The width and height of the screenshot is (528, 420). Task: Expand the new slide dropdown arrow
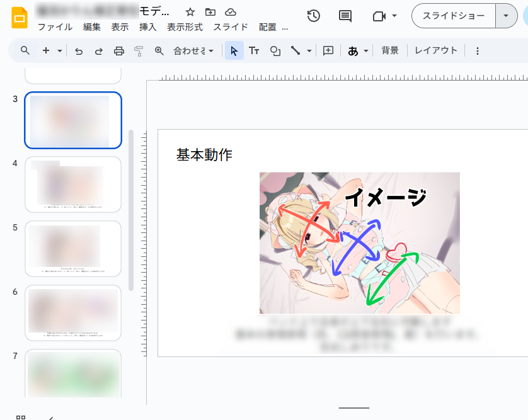pos(60,51)
